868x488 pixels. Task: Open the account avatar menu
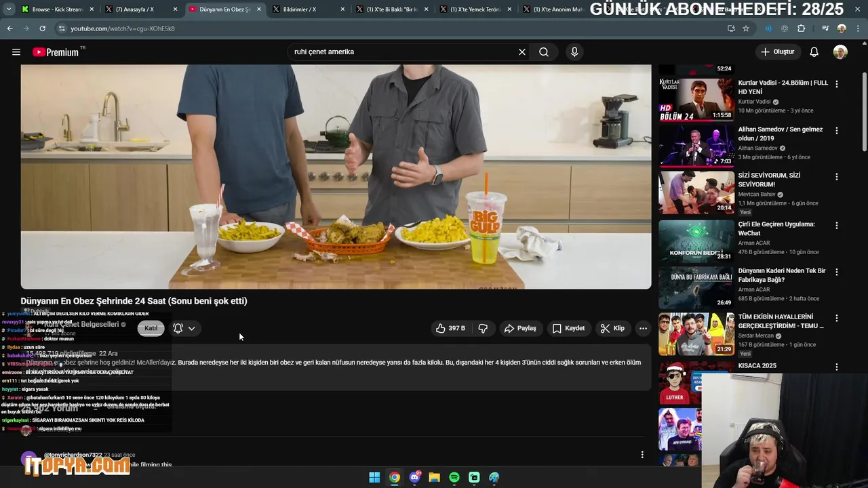[840, 52]
